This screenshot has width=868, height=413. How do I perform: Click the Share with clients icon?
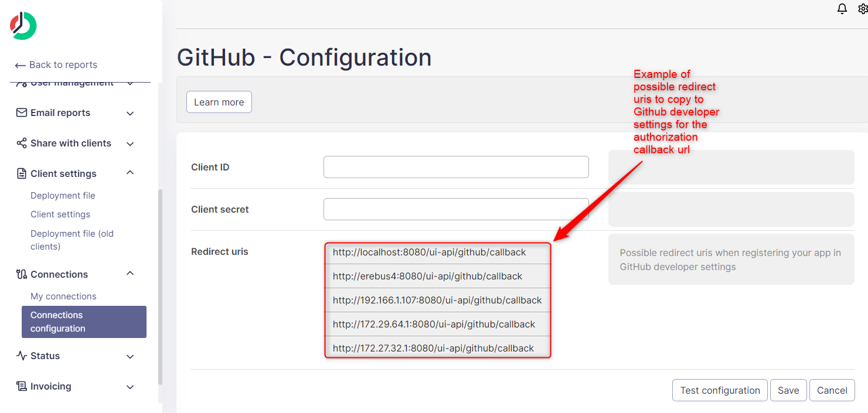click(x=22, y=143)
